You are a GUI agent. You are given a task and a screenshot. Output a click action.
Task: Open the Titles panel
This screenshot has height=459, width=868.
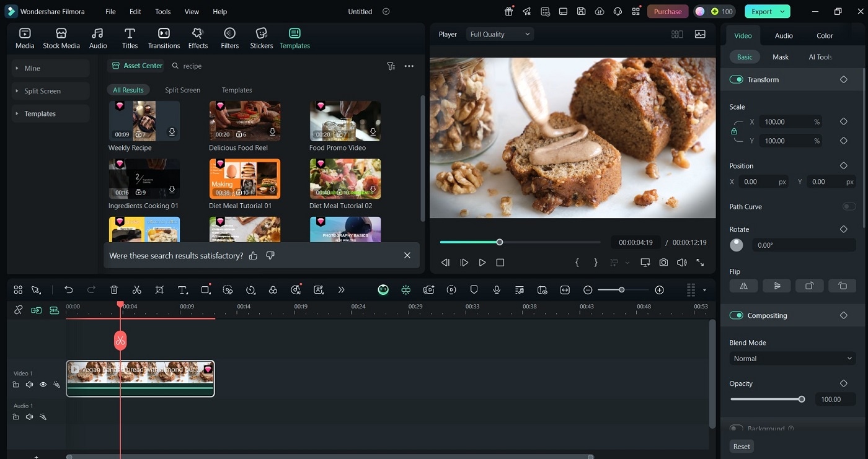pyautogui.click(x=130, y=38)
